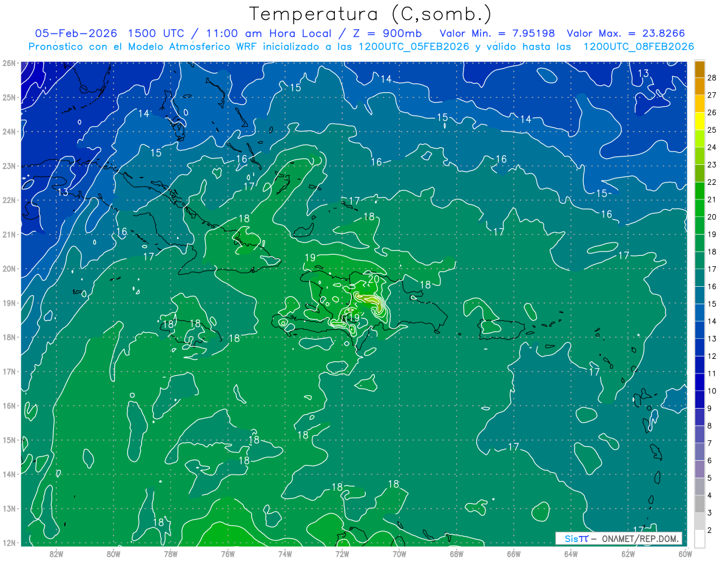Click the color scale label "6"
The image size is (728, 562).
[x=710, y=461]
